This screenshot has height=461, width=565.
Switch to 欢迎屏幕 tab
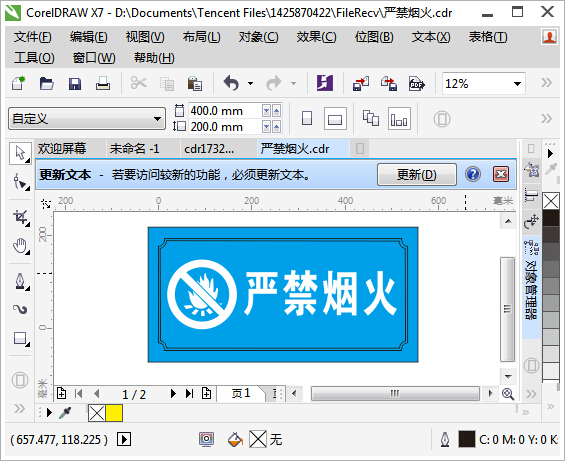point(62,149)
